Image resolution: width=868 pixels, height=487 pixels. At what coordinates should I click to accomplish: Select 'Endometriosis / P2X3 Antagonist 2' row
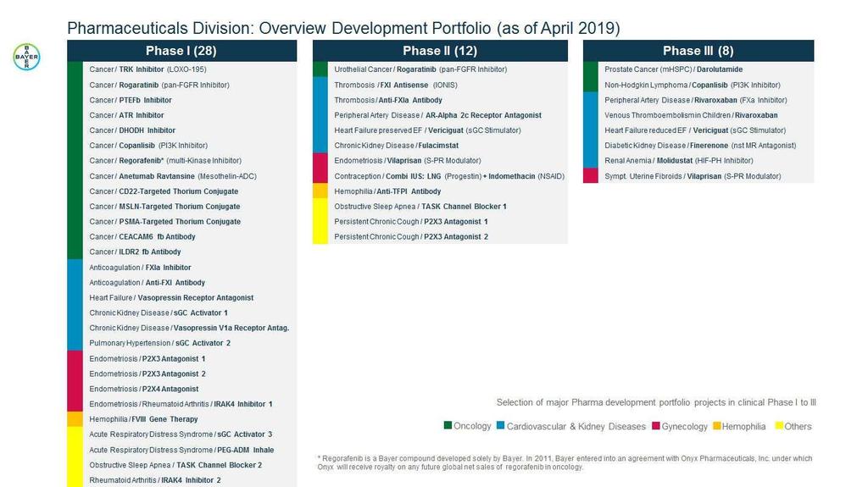[x=181, y=374]
